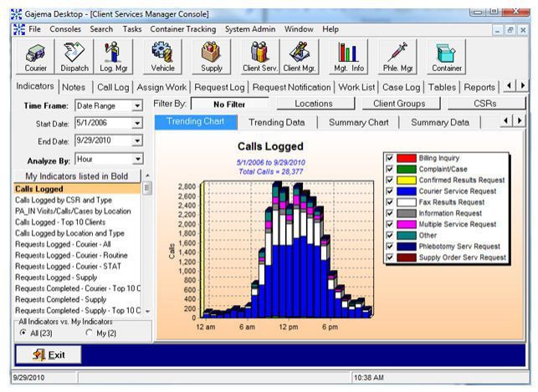Viewport: 538px width, 392px height.
Task: Launch the Log. Mgr icon
Action: [114, 57]
